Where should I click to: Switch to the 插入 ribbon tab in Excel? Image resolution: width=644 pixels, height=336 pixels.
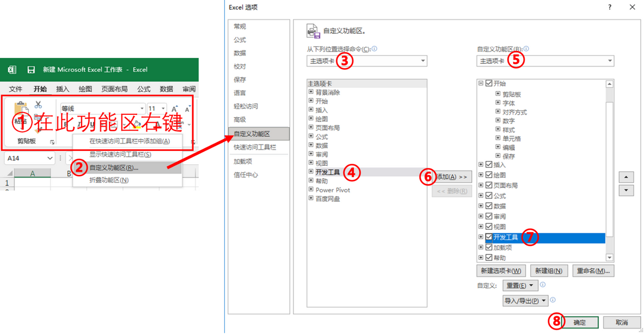click(x=63, y=89)
